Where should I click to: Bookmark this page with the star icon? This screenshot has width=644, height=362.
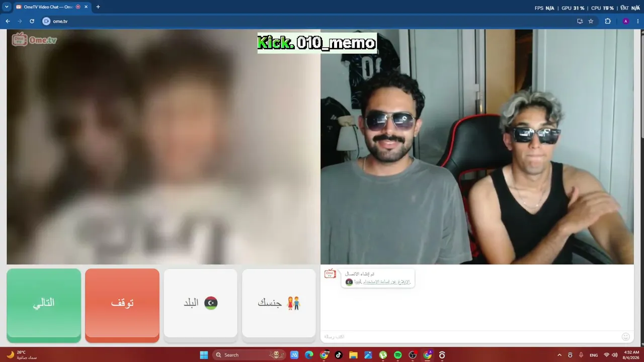[x=591, y=21]
